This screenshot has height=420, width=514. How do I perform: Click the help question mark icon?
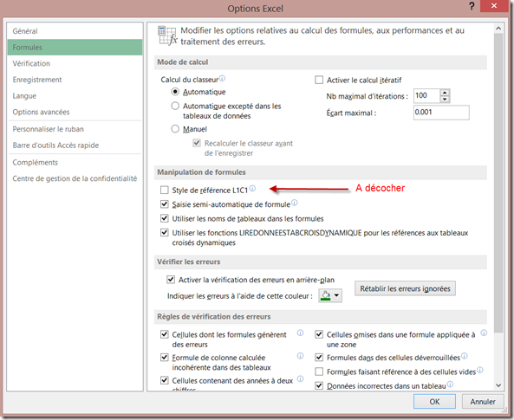(472, 6)
